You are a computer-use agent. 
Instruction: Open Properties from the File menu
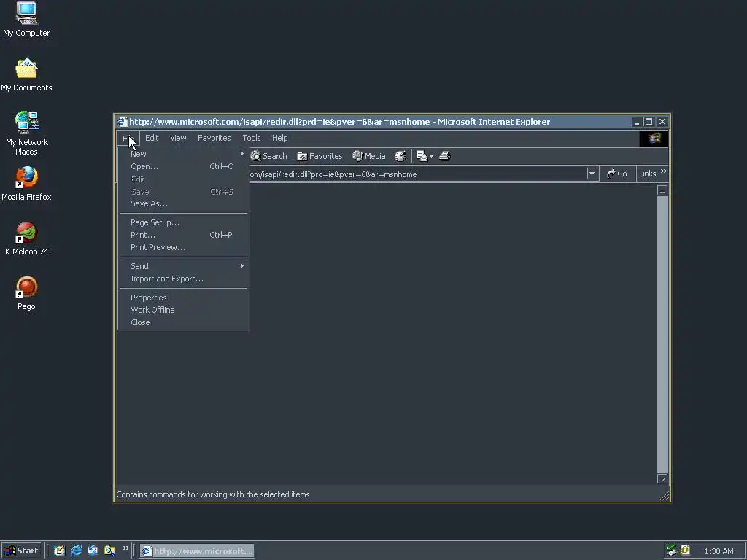183,297
